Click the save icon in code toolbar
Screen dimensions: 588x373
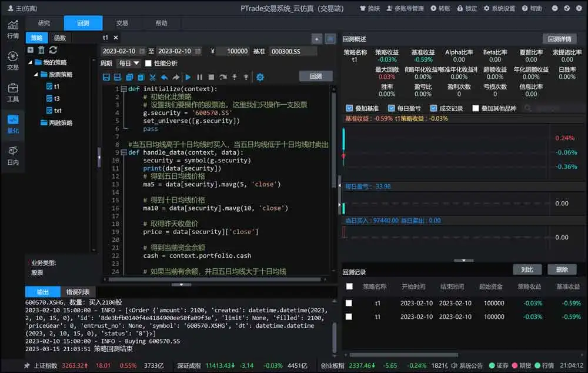point(106,77)
